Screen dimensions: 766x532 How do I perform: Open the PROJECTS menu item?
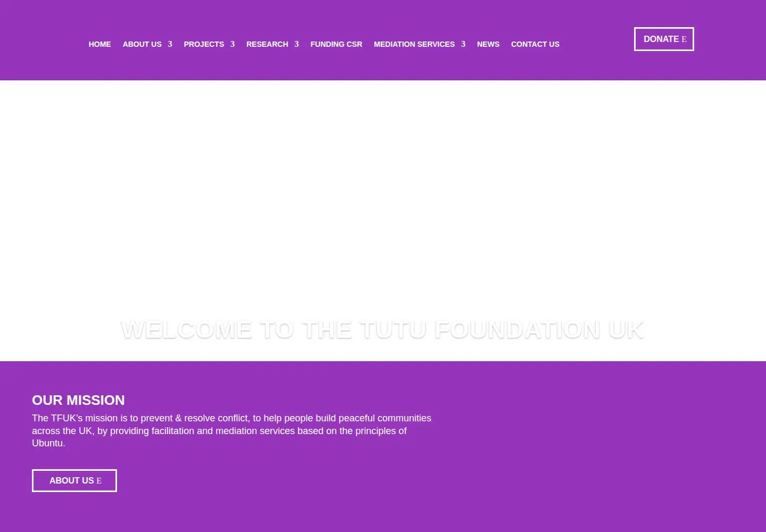tap(204, 44)
